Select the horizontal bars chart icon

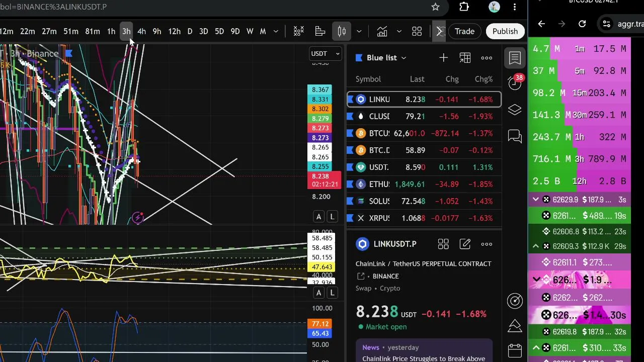point(320,32)
